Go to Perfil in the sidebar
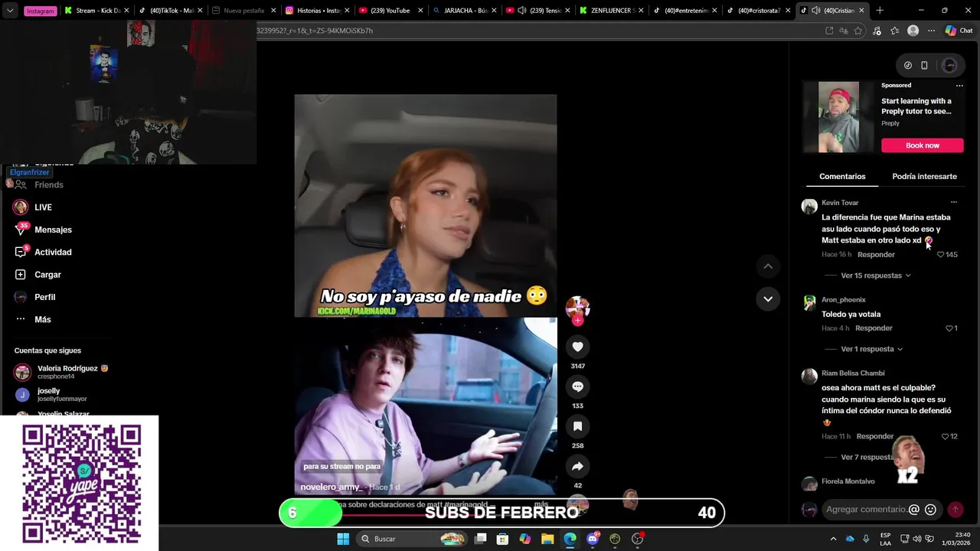Image resolution: width=980 pixels, height=551 pixels. click(44, 297)
